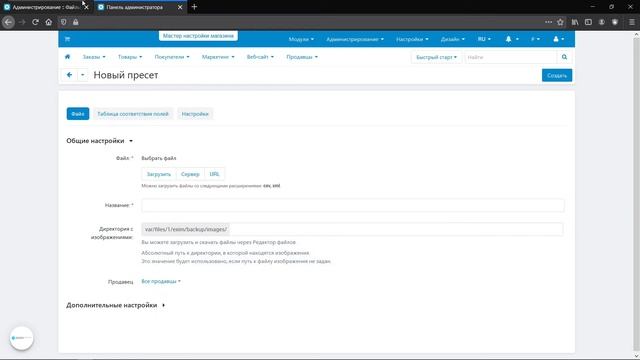Close the Администрирование browser tab

[x=86, y=7]
